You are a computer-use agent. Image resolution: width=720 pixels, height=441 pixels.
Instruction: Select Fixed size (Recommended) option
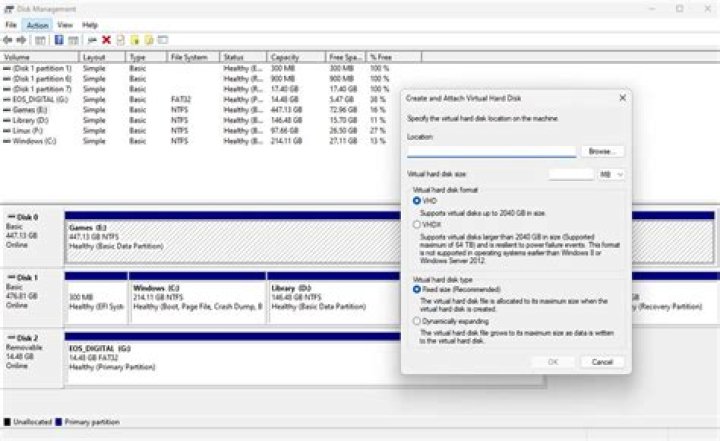417,289
